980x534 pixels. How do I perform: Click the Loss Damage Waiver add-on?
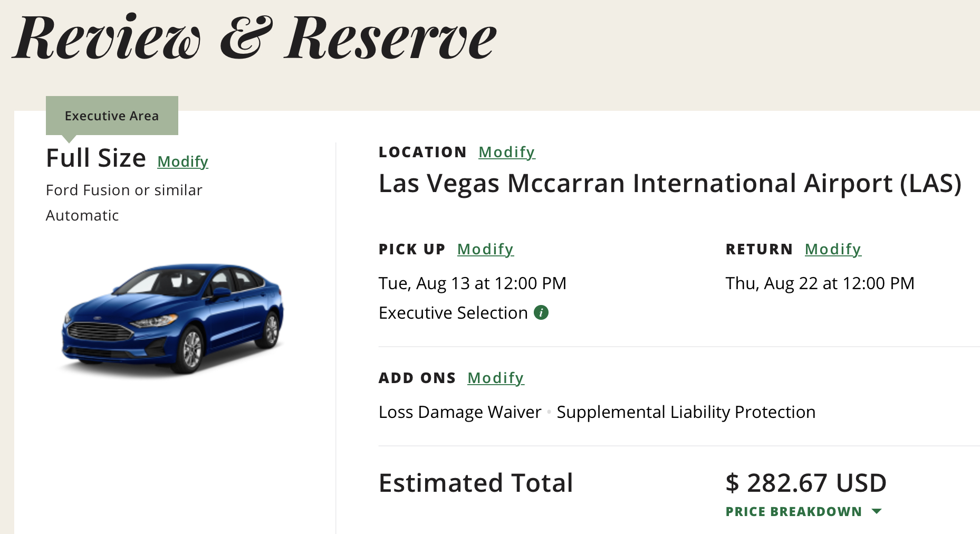460,412
